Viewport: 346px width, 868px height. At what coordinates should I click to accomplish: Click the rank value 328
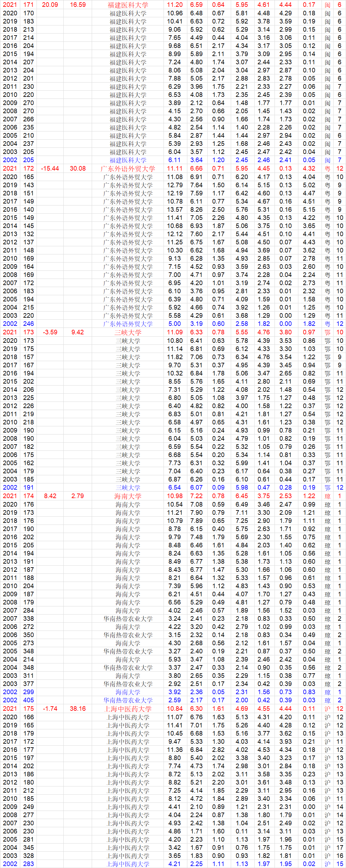[x=29, y=856]
